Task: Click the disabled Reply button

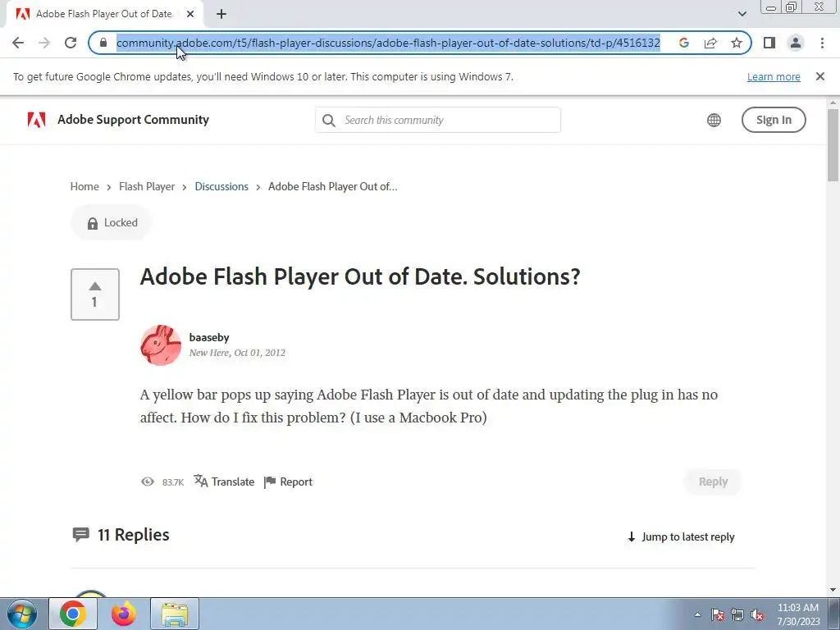Action: (x=713, y=482)
